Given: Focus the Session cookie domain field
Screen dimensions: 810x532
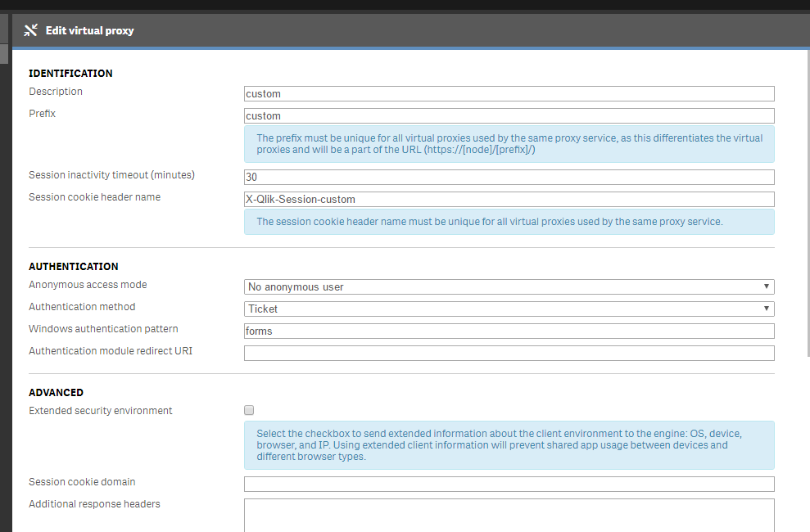Looking at the screenshot, I should [509, 484].
